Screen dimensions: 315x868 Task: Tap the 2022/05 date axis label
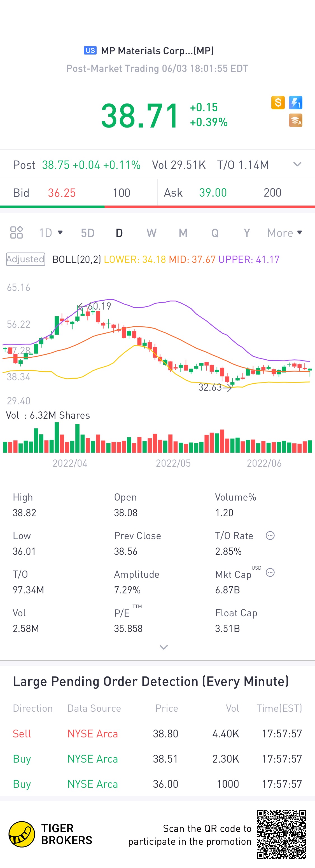pos(173,463)
